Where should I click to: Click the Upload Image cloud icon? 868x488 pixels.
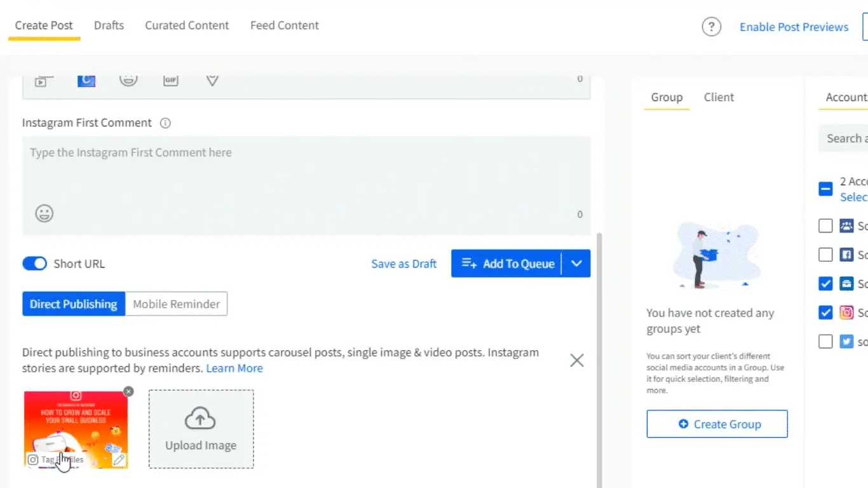(x=200, y=419)
